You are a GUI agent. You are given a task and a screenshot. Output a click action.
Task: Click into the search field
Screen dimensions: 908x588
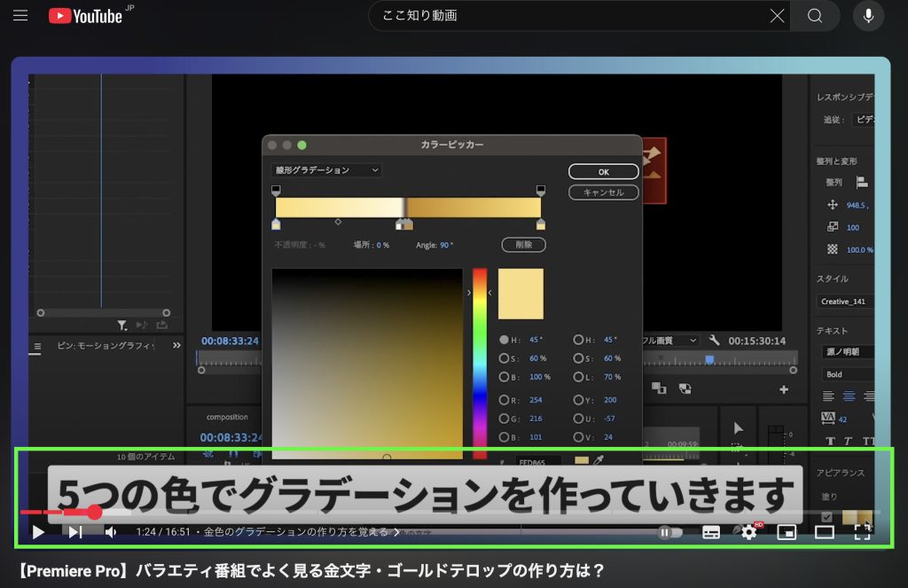[x=567, y=16]
